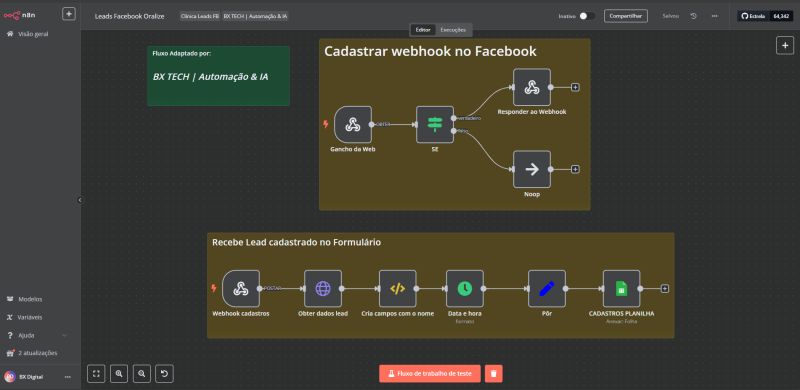Toggle the Inativo workflow switch
This screenshot has height=390, width=800.
point(586,16)
